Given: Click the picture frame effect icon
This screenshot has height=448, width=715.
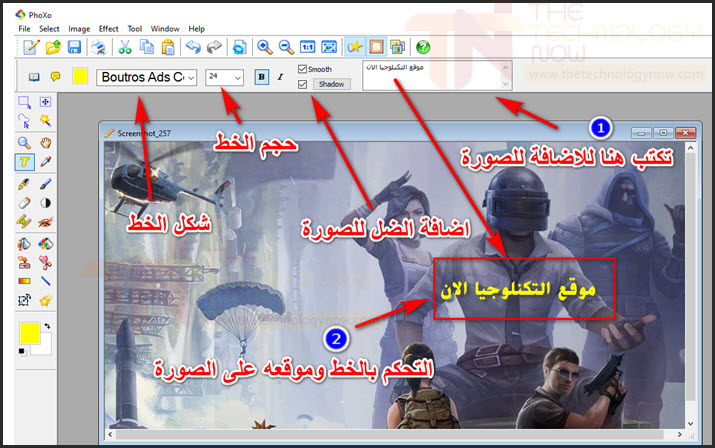Looking at the screenshot, I should (376, 47).
